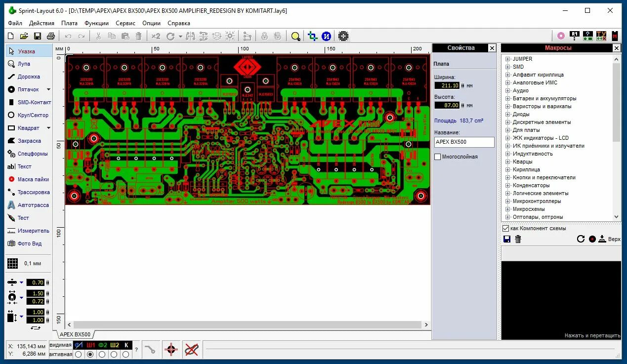Rotate macro preview with circular arrow

[581, 239]
